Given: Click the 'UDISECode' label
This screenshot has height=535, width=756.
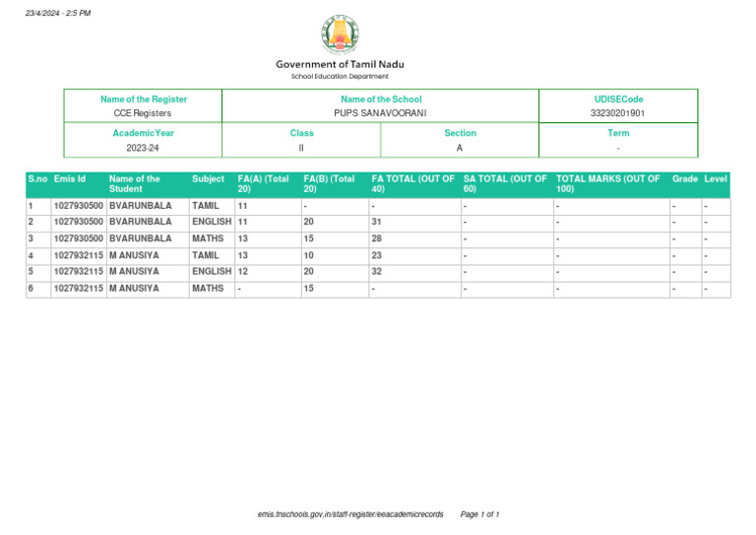Looking at the screenshot, I should [618, 99].
